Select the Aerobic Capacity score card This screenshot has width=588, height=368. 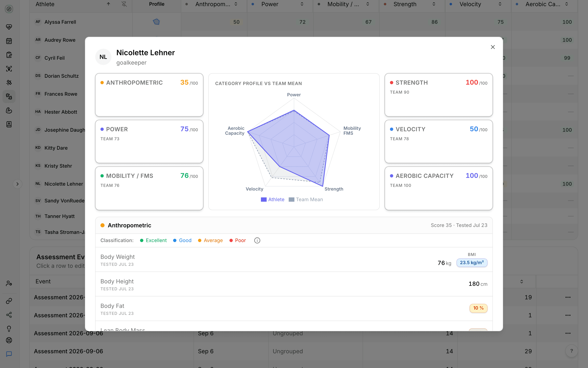pos(439,188)
